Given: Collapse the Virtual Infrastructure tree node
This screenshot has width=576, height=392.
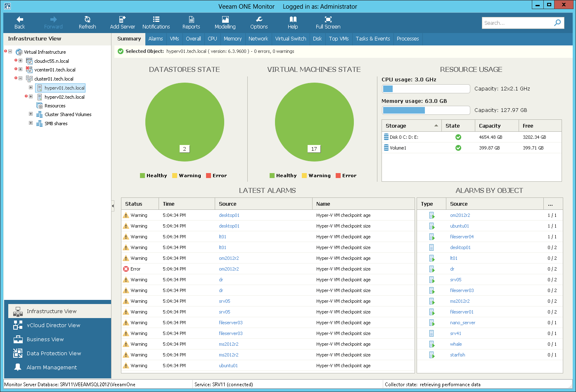Looking at the screenshot, I should pyautogui.click(x=10, y=52).
